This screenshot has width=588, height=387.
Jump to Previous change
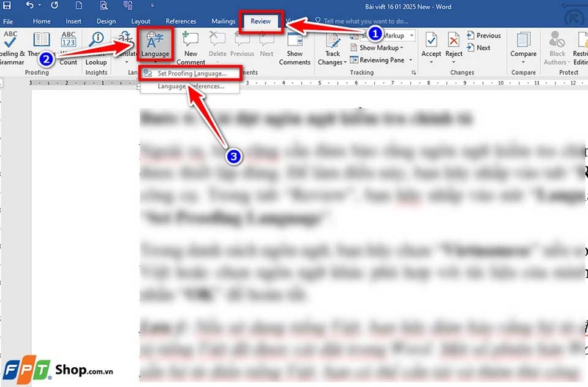click(484, 35)
